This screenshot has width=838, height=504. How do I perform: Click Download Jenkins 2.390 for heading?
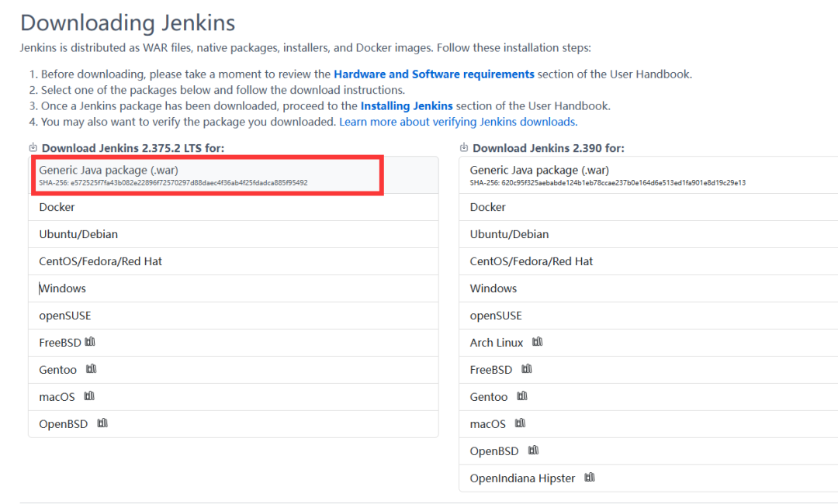[549, 148]
